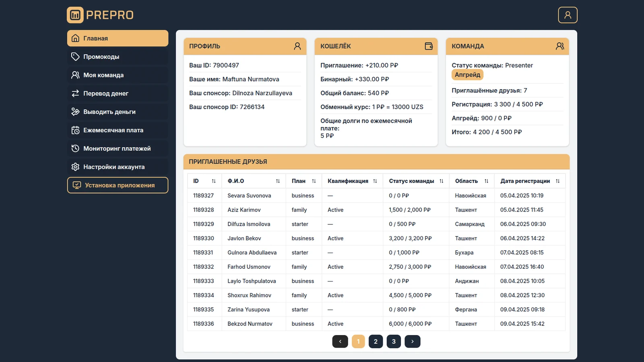Sort table by ID column arrows
This screenshot has width=644, height=362.
(x=214, y=181)
